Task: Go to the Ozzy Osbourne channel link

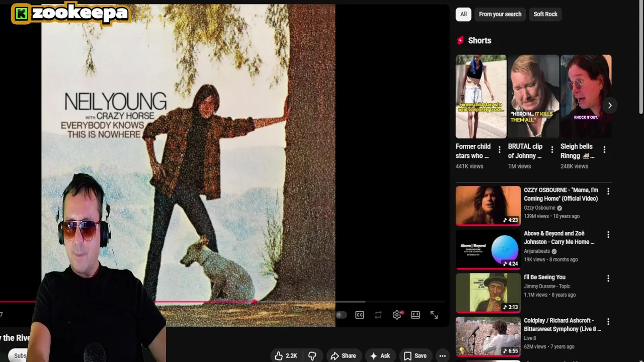Action: [x=539, y=208]
